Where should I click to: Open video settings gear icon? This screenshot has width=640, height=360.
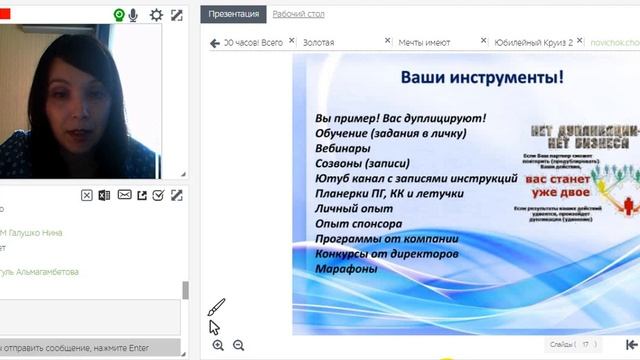coord(156,15)
